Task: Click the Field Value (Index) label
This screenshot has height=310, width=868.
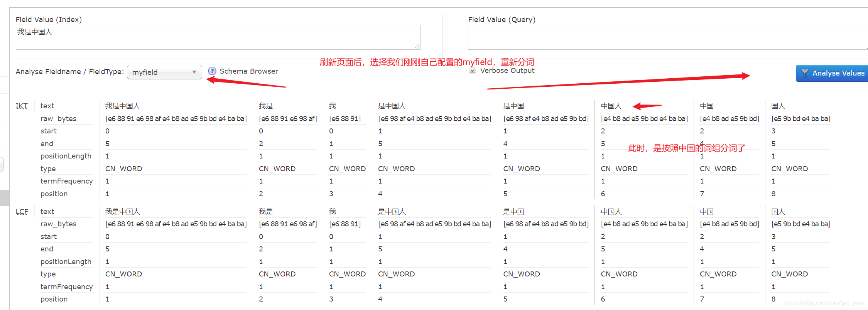Action: (49, 19)
